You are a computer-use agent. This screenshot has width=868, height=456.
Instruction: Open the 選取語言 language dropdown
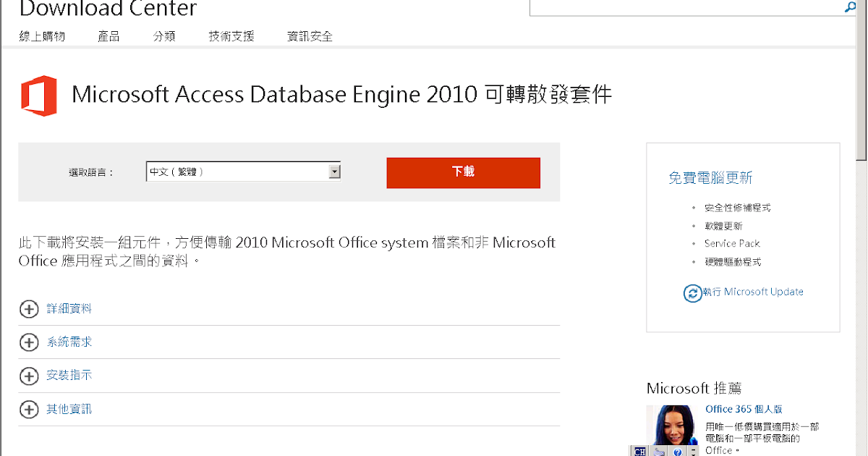point(243,172)
